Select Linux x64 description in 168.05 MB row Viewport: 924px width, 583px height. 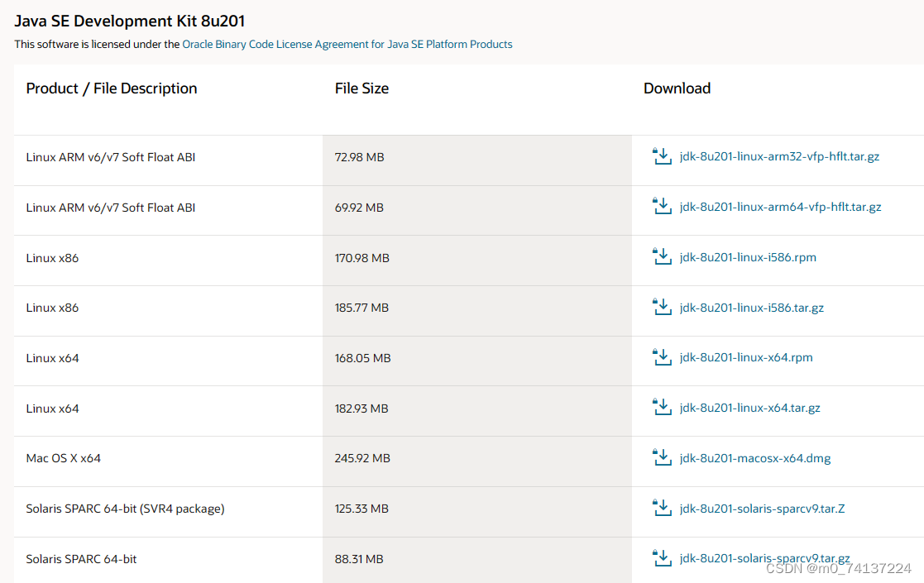(52, 358)
